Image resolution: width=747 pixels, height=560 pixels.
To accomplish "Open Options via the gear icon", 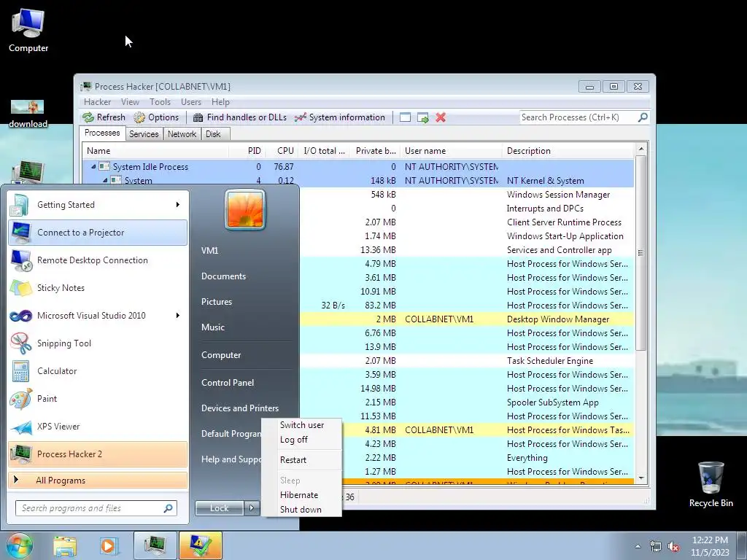I will click(x=139, y=117).
